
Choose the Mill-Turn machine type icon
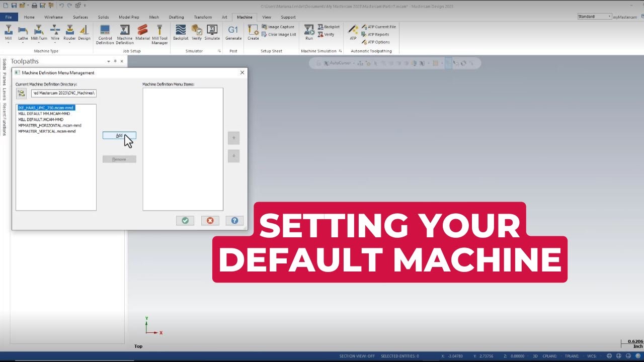point(39,32)
